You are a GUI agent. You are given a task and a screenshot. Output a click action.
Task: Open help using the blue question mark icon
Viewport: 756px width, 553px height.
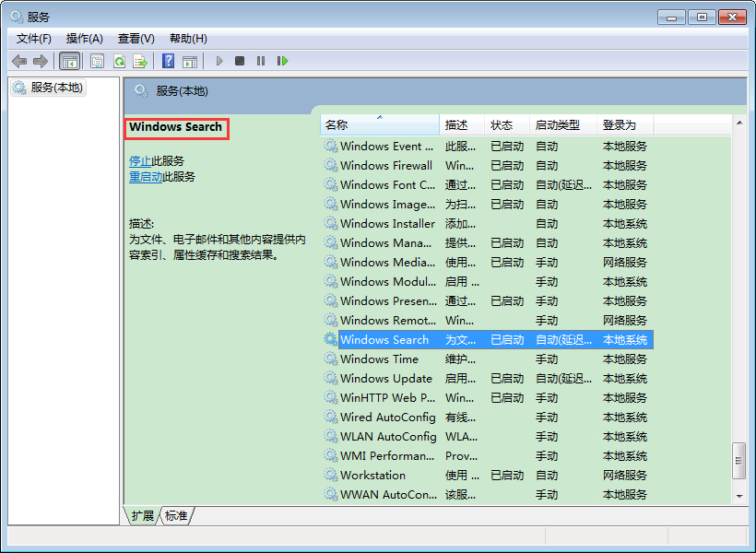168,61
